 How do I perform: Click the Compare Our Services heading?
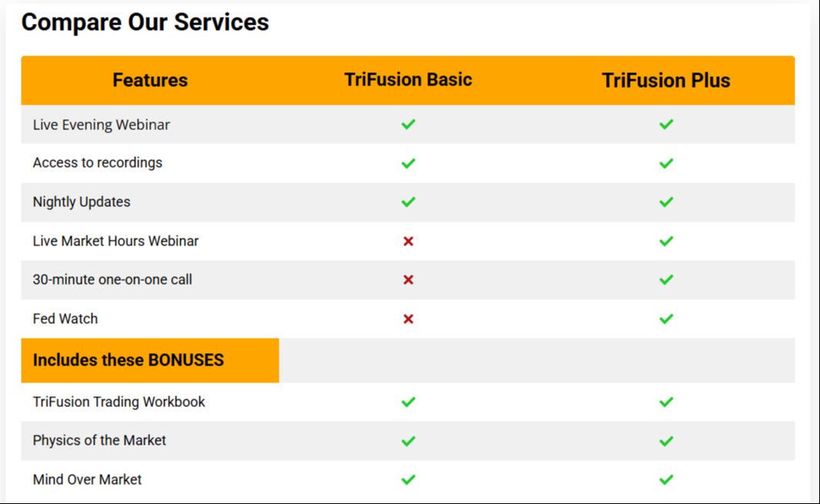tap(145, 22)
